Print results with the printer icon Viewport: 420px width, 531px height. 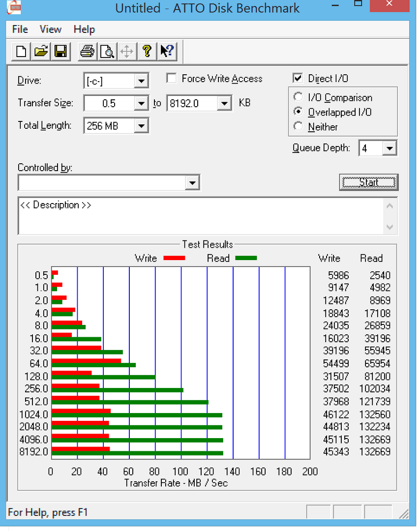point(88,52)
